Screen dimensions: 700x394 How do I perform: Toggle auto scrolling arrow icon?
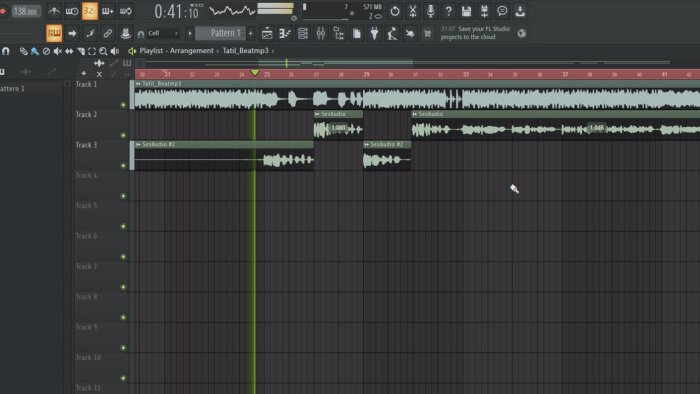pyautogui.click(x=72, y=33)
